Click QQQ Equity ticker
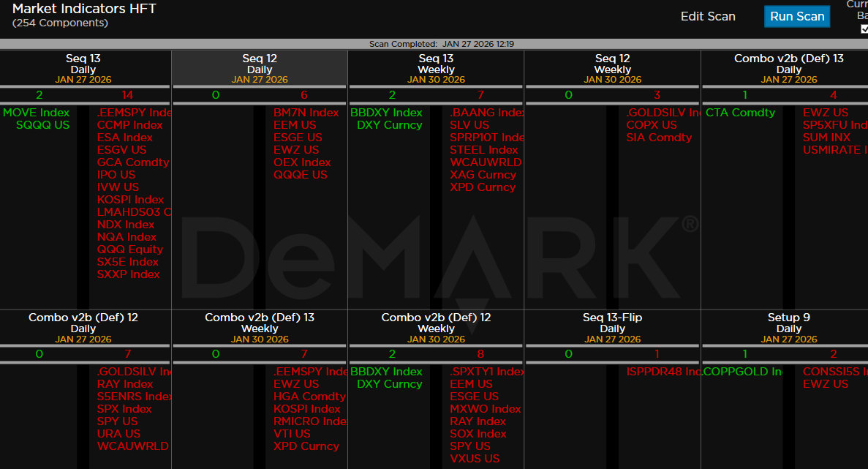868x469 pixels. 130,249
